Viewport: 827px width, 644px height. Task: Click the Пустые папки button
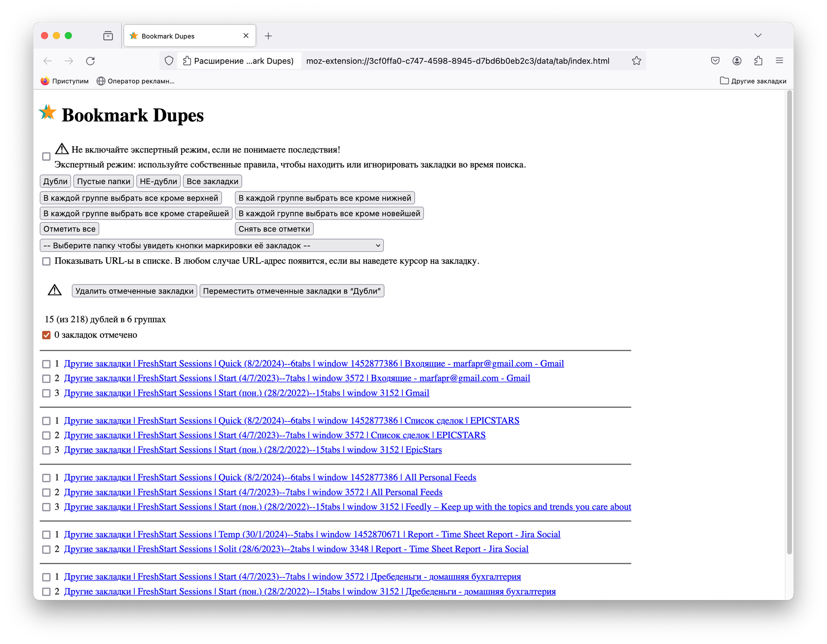pos(103,181)
